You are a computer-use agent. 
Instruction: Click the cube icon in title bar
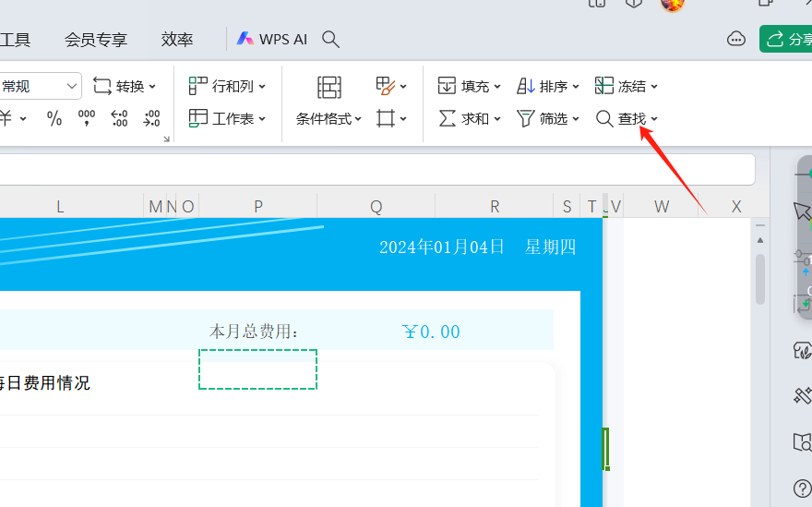(x=634, y=3)
